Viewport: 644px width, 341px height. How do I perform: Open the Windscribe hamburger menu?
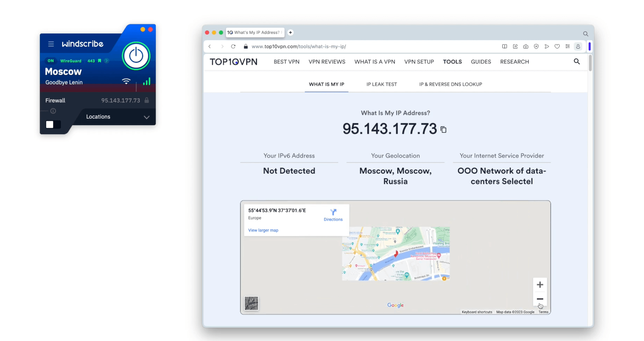51,44
